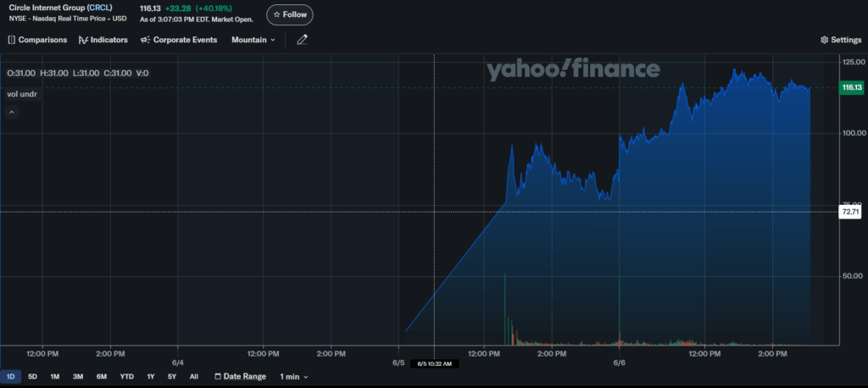Click the 6/5 10:32 AM crosshair label
This screenshot has width=868, height=388.
point(434,363)
